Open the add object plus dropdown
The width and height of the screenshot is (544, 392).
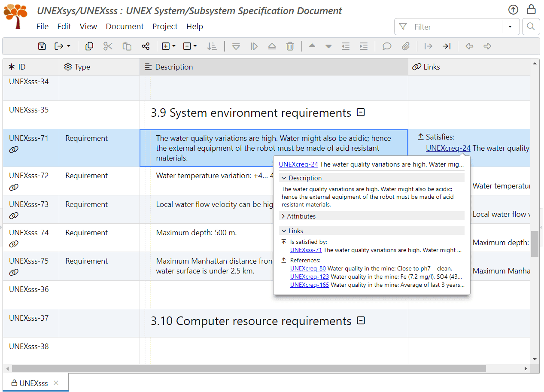pos(168,46)
